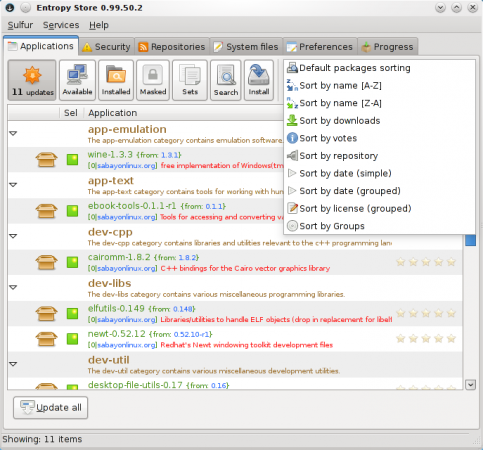Click sabayonlinux.org link under elfutils-0.149
Viewport: 483px width, 450px height.
[x=127, y=320]
